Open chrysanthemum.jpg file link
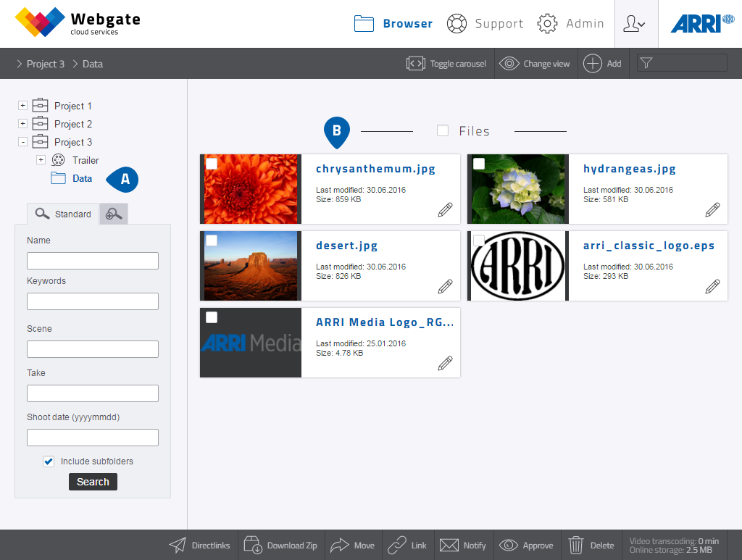The height and width of the screenshot is (560, 742). coord(375,169)
